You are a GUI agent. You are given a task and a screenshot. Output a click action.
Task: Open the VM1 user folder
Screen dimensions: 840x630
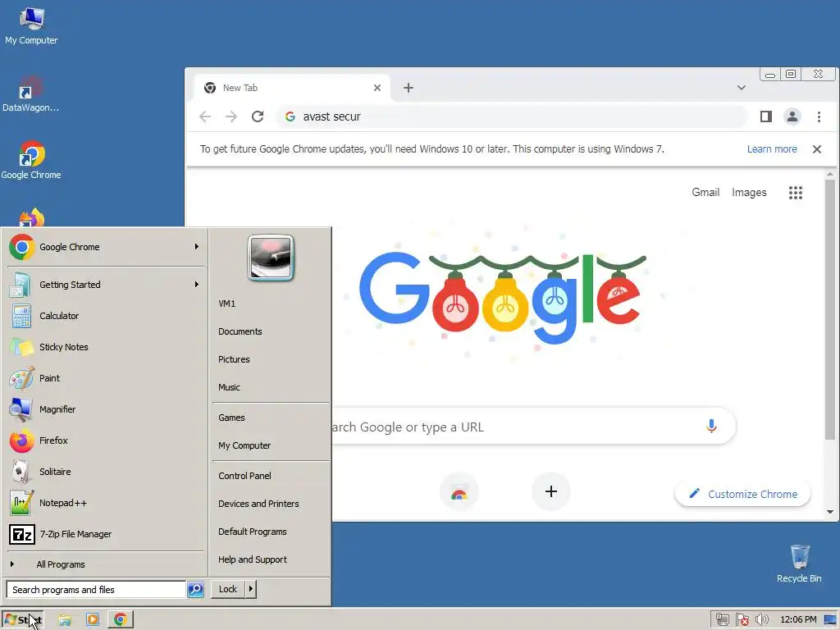pyautogui.click(x=271, y=304)
